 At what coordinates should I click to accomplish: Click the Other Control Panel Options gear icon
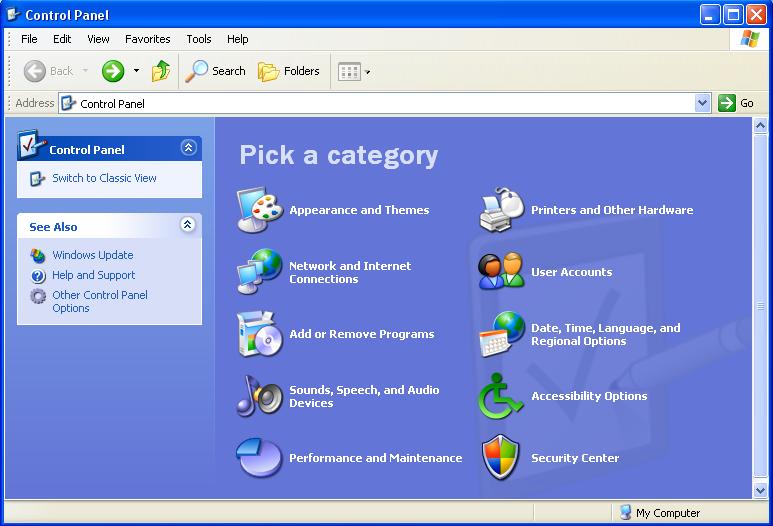point(38,296)
